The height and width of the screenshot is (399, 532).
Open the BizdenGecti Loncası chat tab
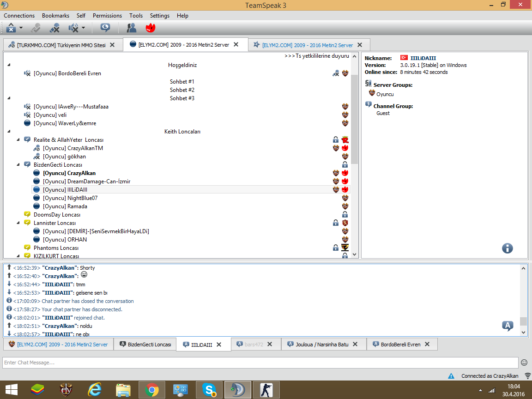tap(145, 345)
